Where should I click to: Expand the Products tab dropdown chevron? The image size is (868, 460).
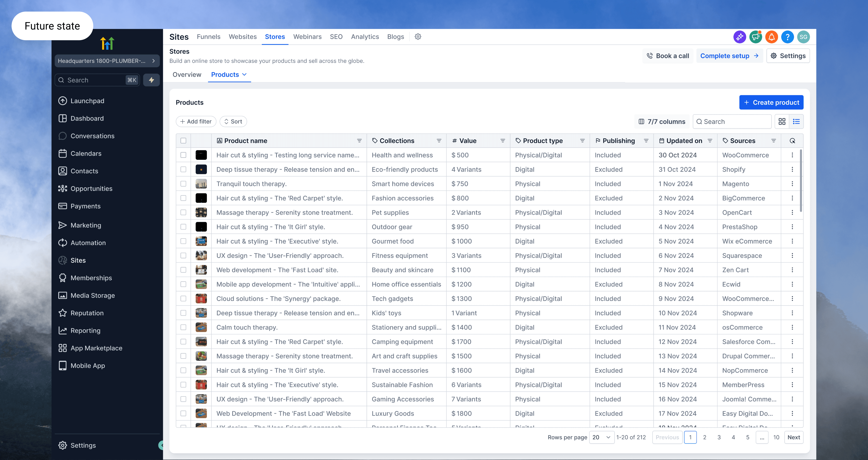click(x=245, y=75)
